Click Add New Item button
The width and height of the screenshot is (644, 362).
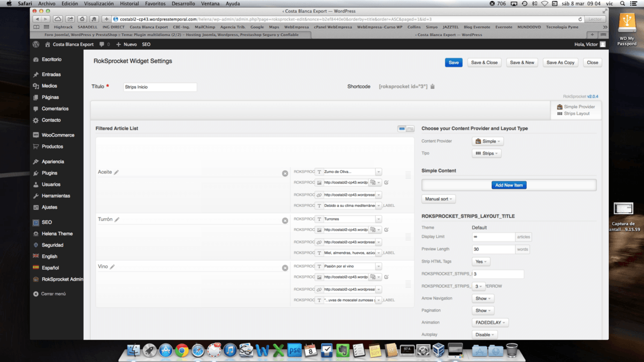(509, 185)
